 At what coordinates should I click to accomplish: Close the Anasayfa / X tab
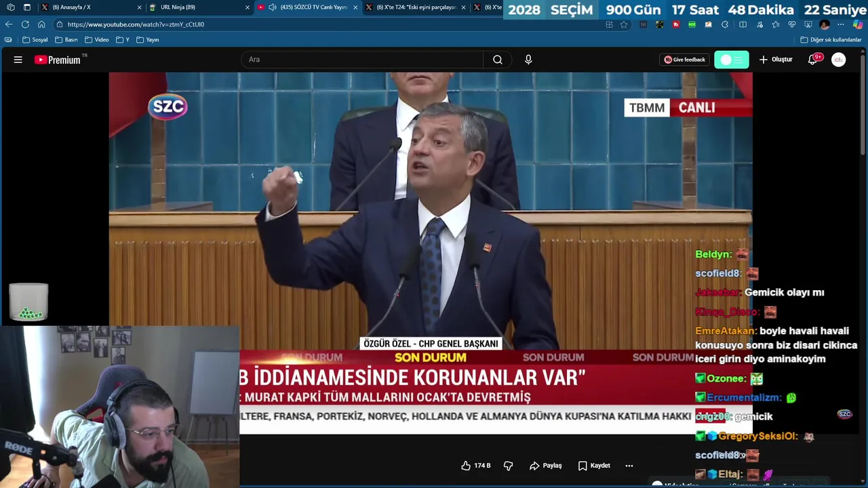point(140,7)
